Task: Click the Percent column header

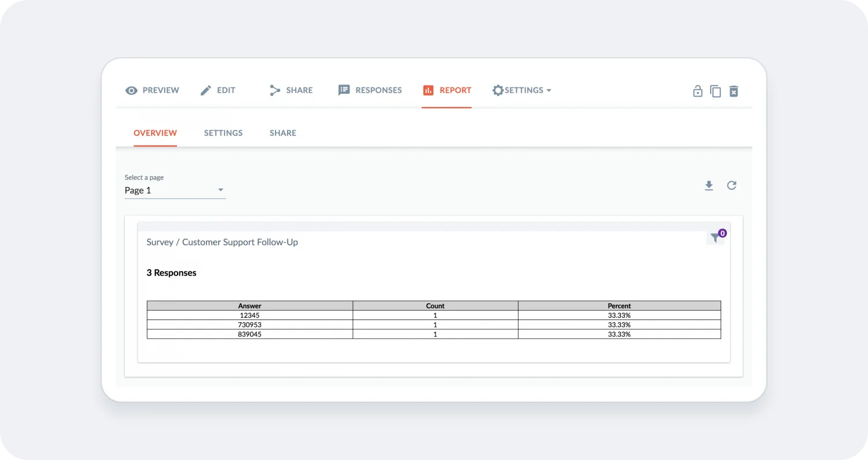Action: [619, 306]
